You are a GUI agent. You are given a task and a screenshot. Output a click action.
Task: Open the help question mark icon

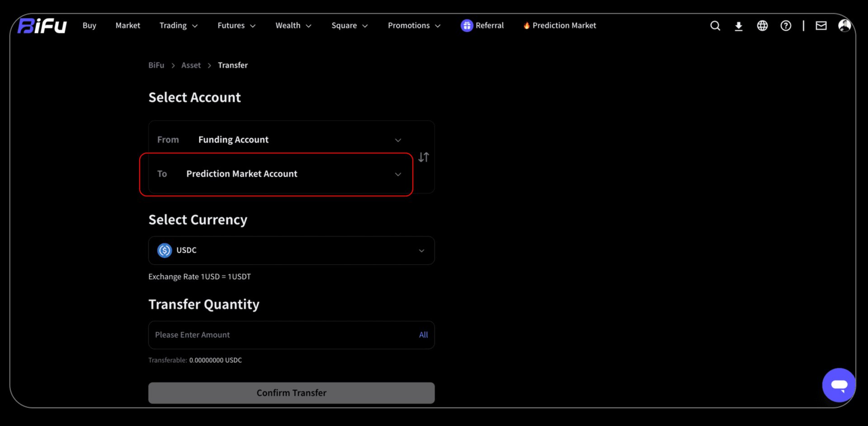coord(786,26)
